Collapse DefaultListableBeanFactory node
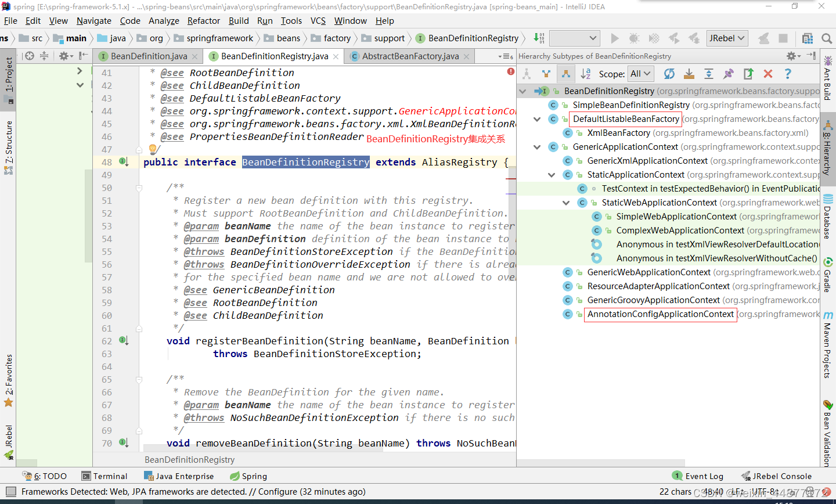 point(537,119)
